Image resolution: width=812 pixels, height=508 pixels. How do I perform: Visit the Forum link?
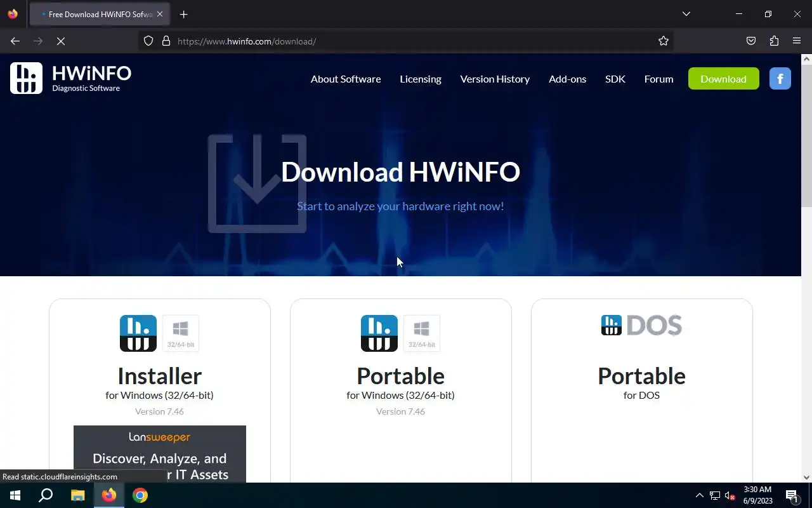pyautogui.click(x=658, y=79)
